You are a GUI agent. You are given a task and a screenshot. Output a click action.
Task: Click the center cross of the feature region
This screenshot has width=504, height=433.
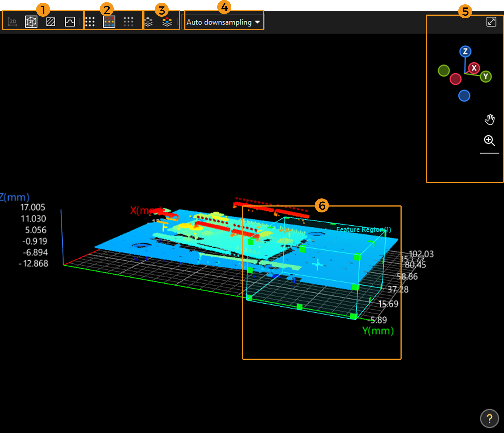[x=318, y=264]
